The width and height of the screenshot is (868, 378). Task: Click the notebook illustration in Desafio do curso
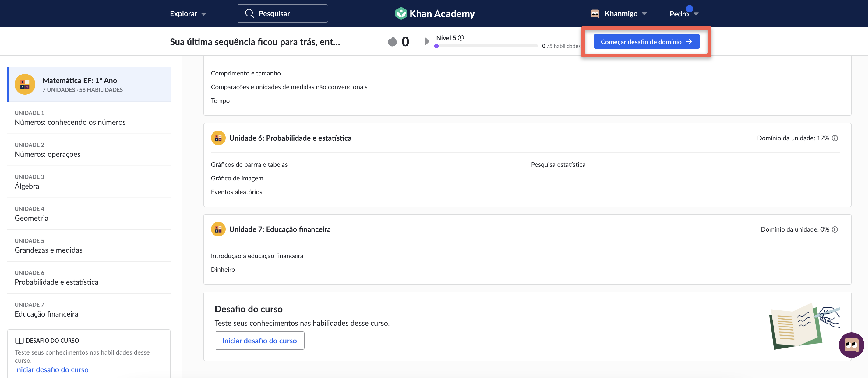click(x=805, y=326)
